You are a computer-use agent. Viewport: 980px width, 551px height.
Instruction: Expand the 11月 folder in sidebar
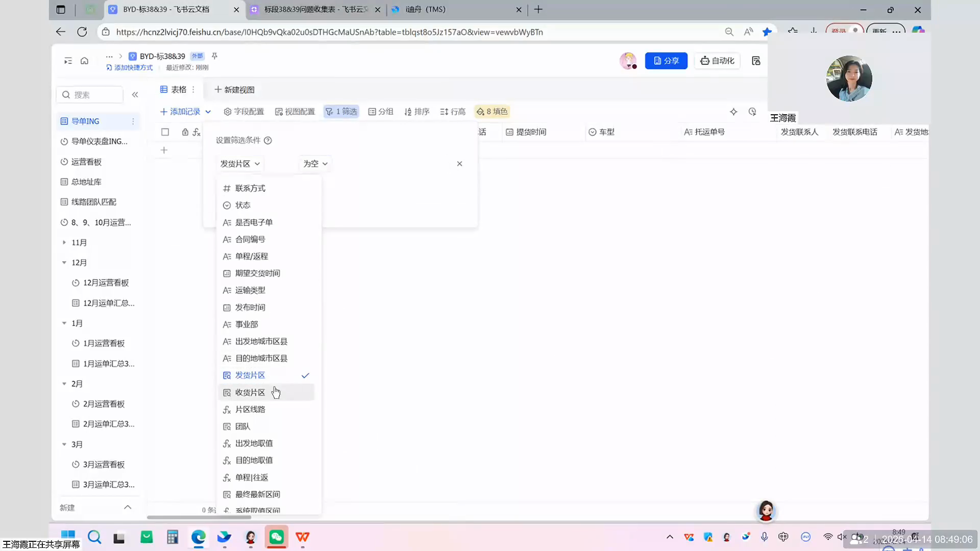click(64, 242)
